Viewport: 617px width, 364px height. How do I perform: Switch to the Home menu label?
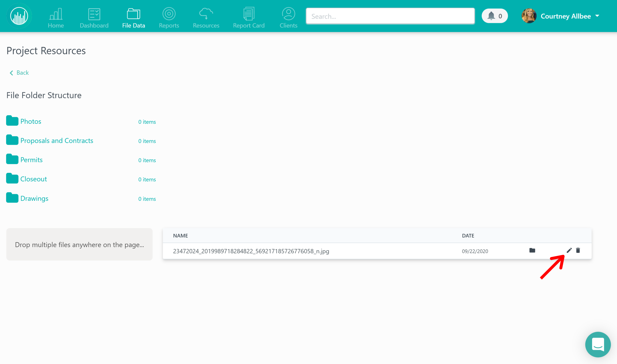point(56,26)
